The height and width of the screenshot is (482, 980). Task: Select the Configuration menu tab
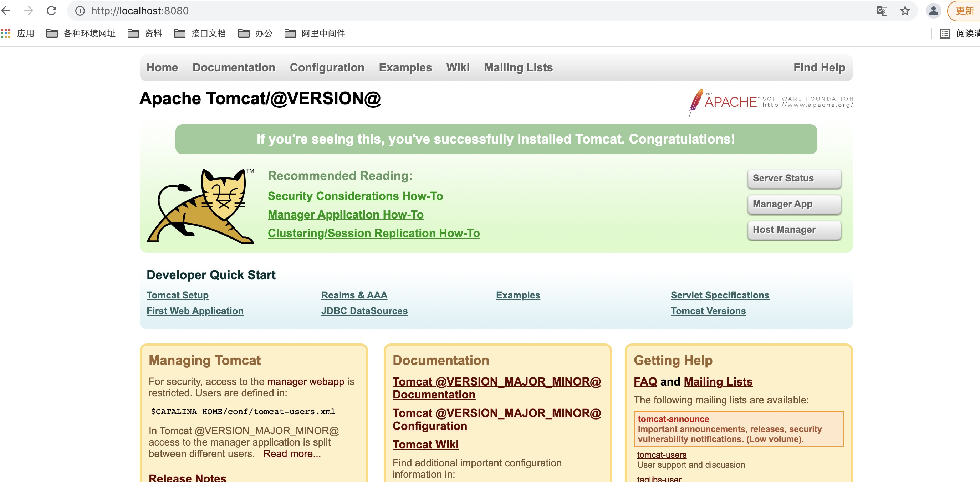(x=326, y=67)
